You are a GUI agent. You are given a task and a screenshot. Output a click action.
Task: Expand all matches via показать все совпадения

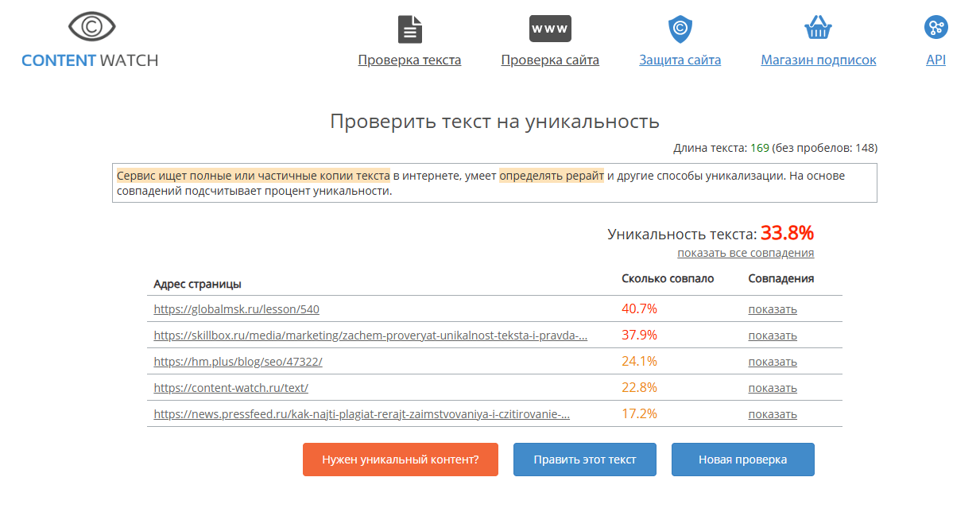pyautogui.click(x=746, y=253)
